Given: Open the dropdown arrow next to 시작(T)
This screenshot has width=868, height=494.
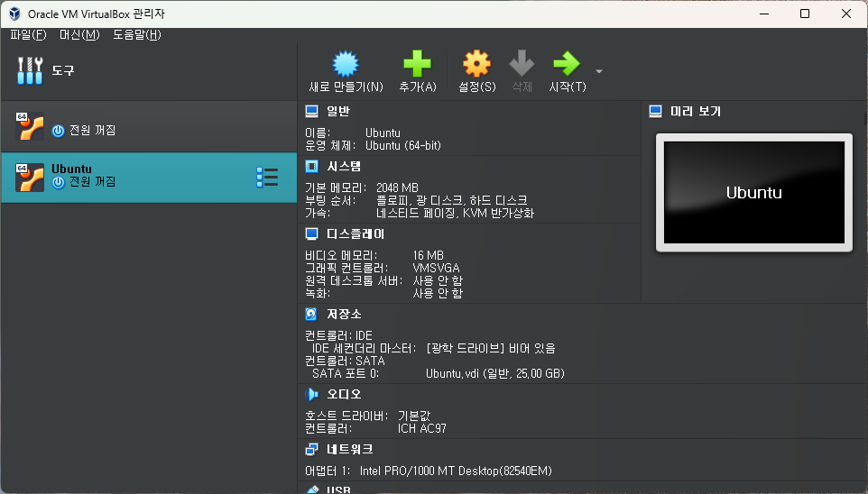Looking at the screenshot, I should [x=599, y=71].
